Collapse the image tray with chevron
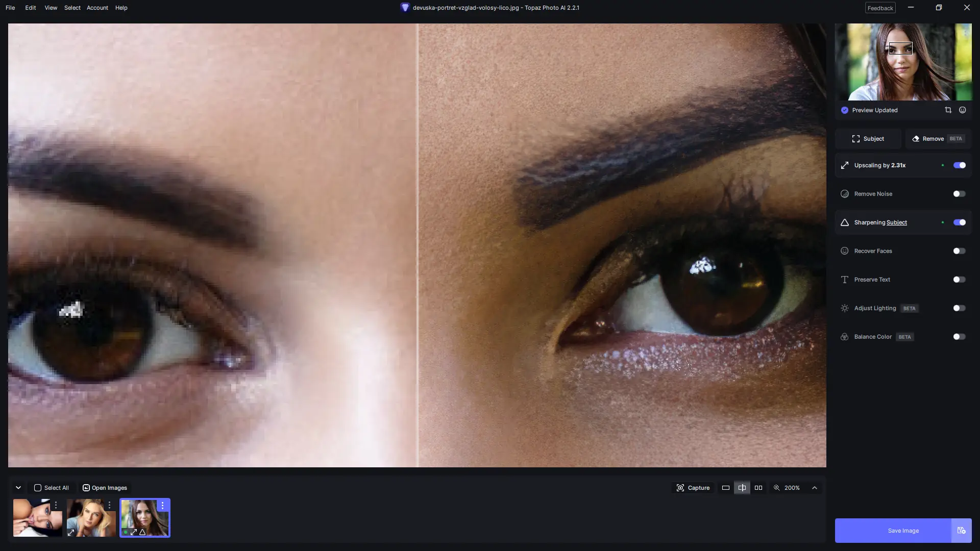This screenshot has height=551, width=980. [x=18, y=488]
